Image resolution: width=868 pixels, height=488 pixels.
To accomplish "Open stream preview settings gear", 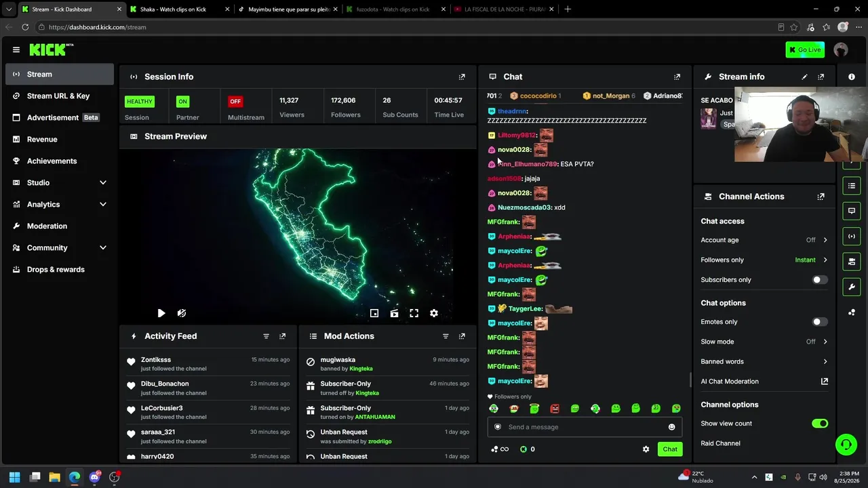I will [434, 313].
